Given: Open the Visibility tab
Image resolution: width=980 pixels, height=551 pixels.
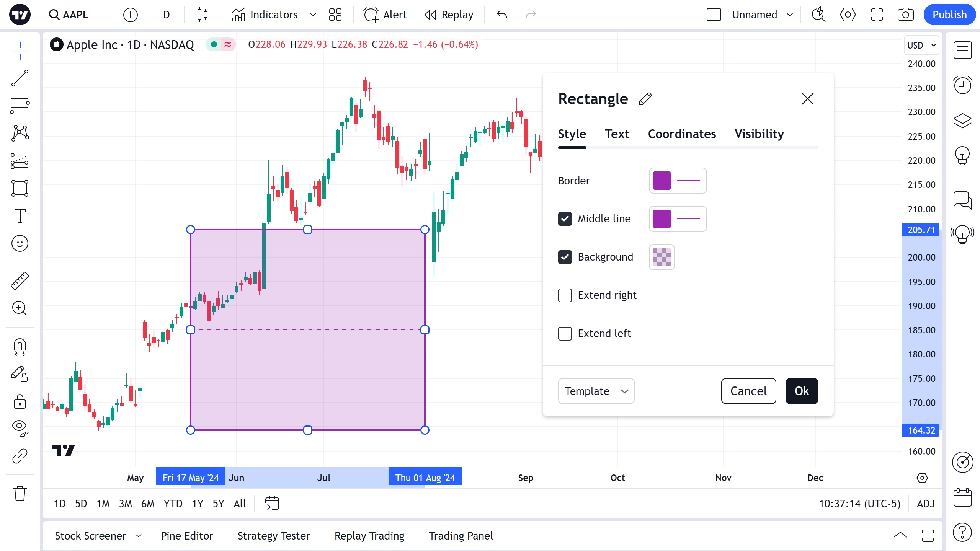Looking at the screenshot, I should point(759,134).
